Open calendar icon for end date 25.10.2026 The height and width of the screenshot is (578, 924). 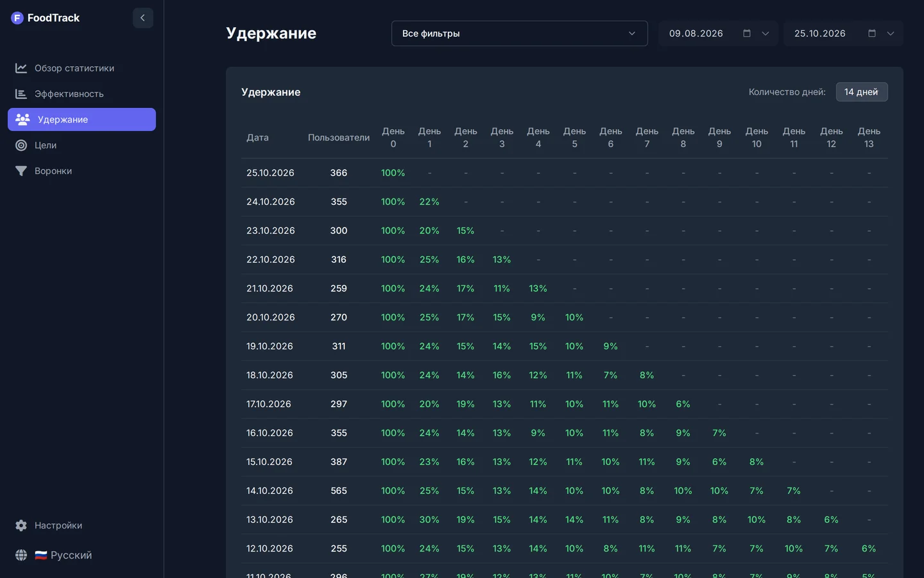872,33
